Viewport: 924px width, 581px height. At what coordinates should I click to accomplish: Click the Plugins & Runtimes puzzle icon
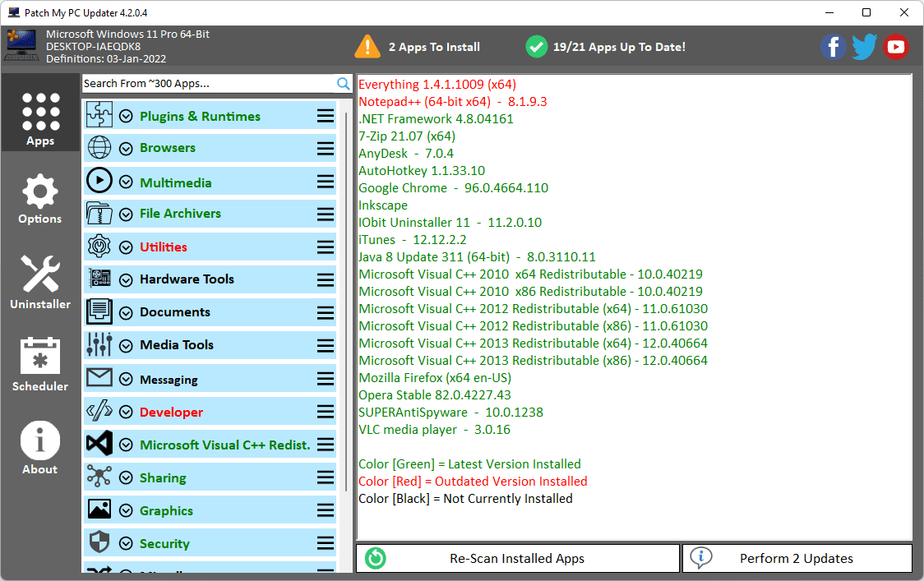99,115
